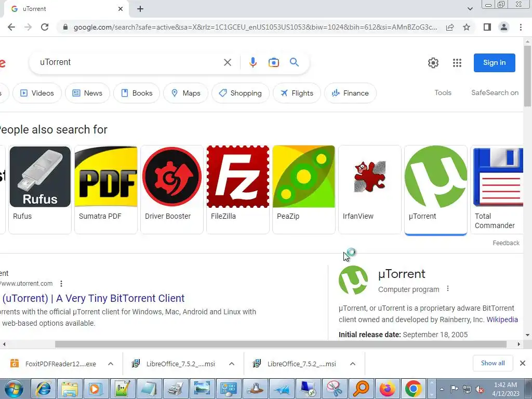Screen dimensions: 532x399
Task: Share this page from address bar
Action: coord(450,27)
